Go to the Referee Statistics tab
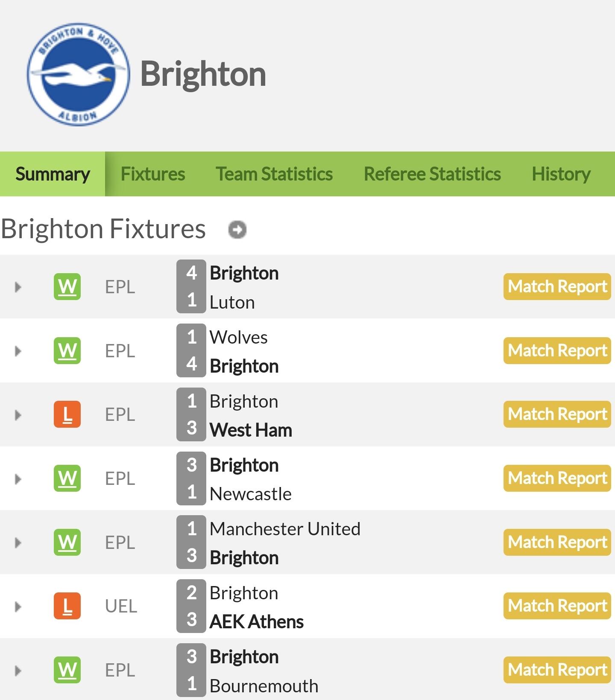This screenshot has height=700, width=615. click(x=432, y=174)
